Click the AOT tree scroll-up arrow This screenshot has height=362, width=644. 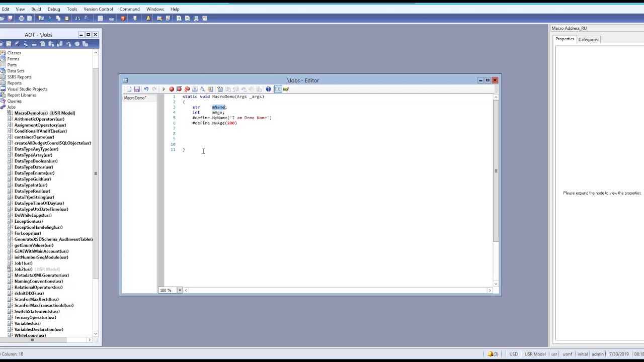tap(96, 52)
